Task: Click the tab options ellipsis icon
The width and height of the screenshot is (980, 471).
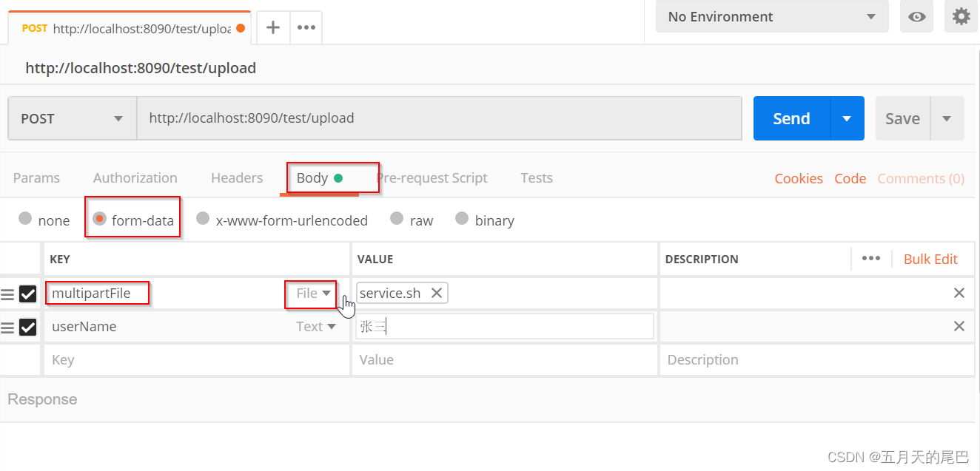Action: pos(306,27)
